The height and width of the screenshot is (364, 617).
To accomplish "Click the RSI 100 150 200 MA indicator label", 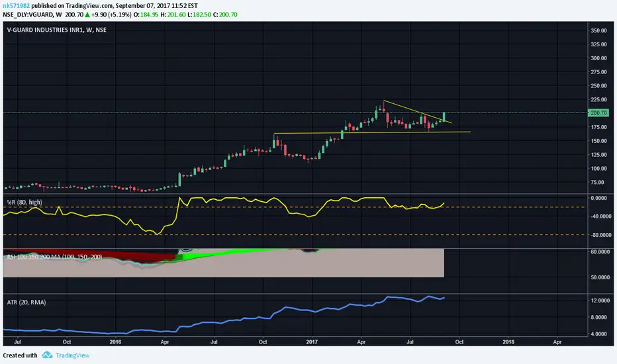I will (x=55, y=257).
